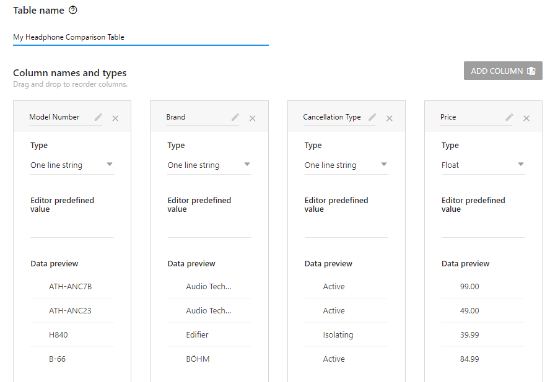550x382 pixels.
Task: Click the pencil icon for Brand column
Action: point(235,117)
